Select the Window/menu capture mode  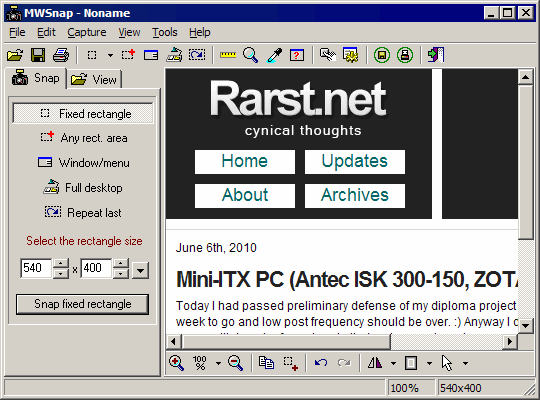83,163
